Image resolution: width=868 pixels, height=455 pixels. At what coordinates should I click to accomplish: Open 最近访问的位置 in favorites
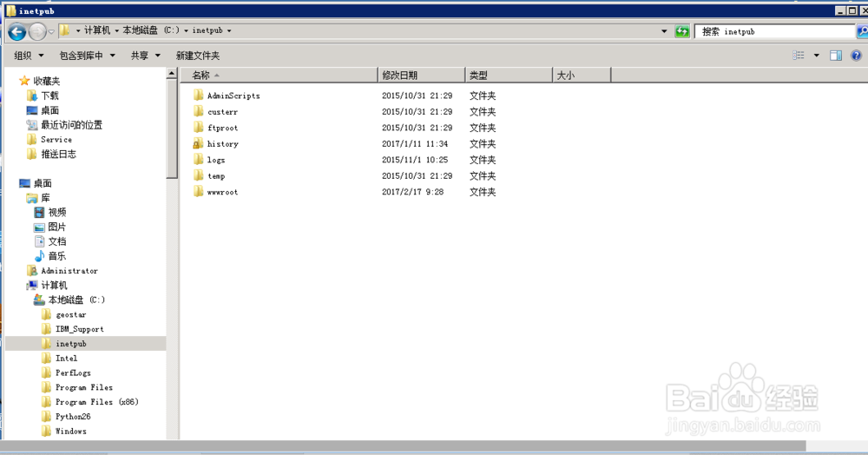[x=65, y=125]
